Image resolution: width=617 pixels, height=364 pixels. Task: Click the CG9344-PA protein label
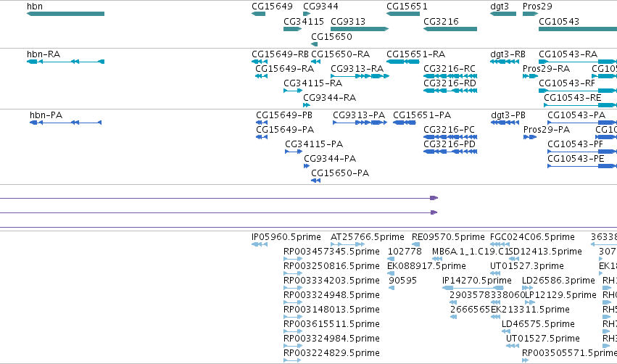click(330, 159)
